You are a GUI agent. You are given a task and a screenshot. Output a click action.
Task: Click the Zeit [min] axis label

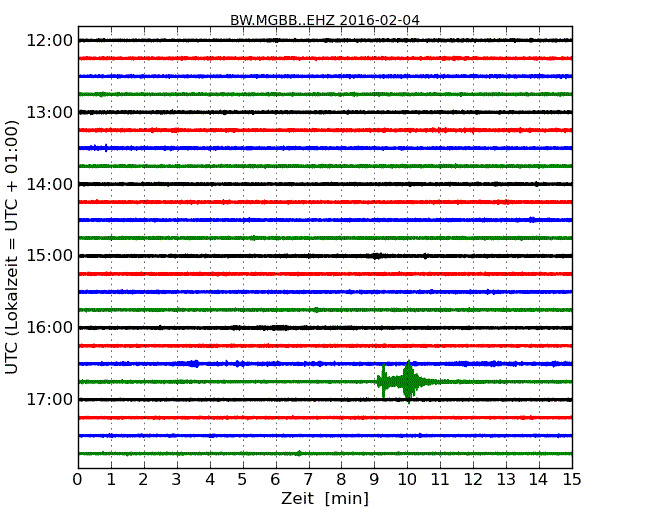point(325,498)
